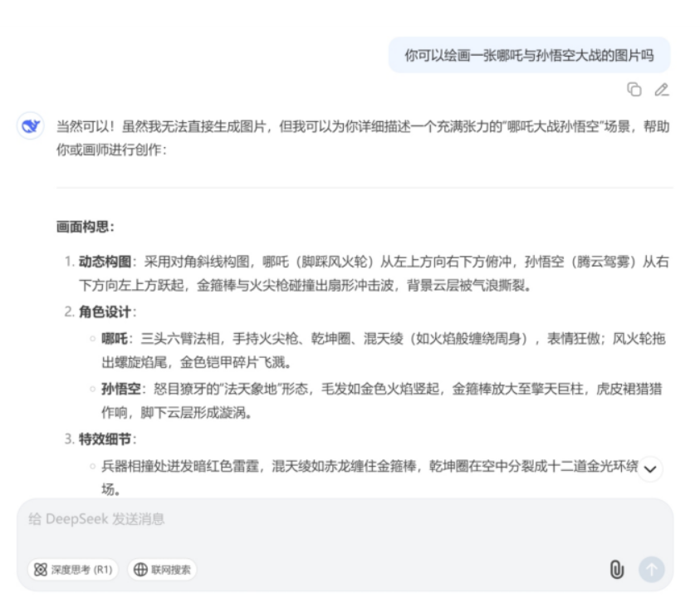Click the text 金色铠甲碎片飞溅
700x603 pixels.
coord(233,362)
